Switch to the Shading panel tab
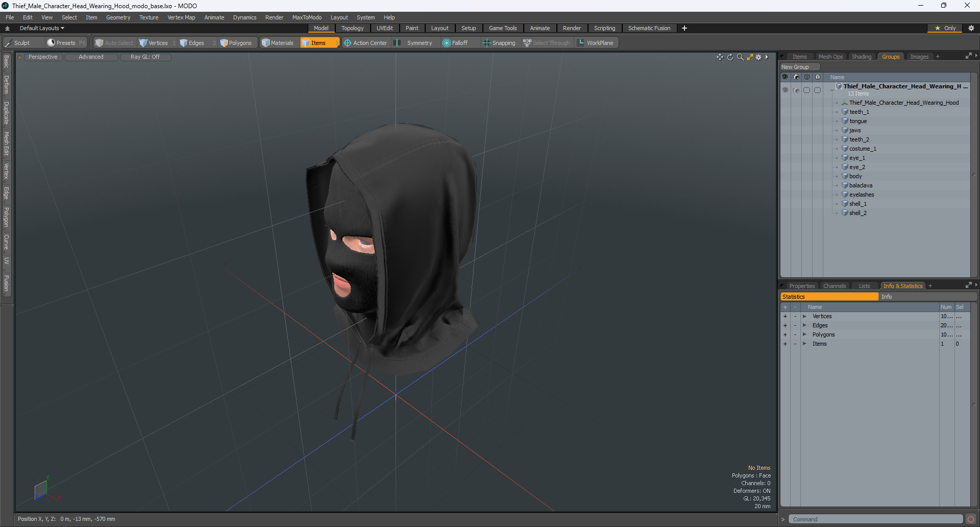The width and height of the screenshot is (980, 527). 862,57
